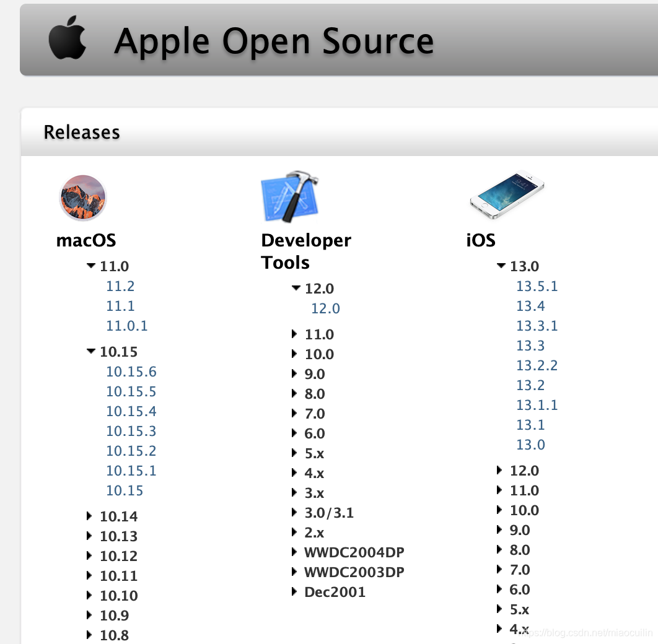
Task: Open the iOS 13.4 release link
Action: [531, 306]
